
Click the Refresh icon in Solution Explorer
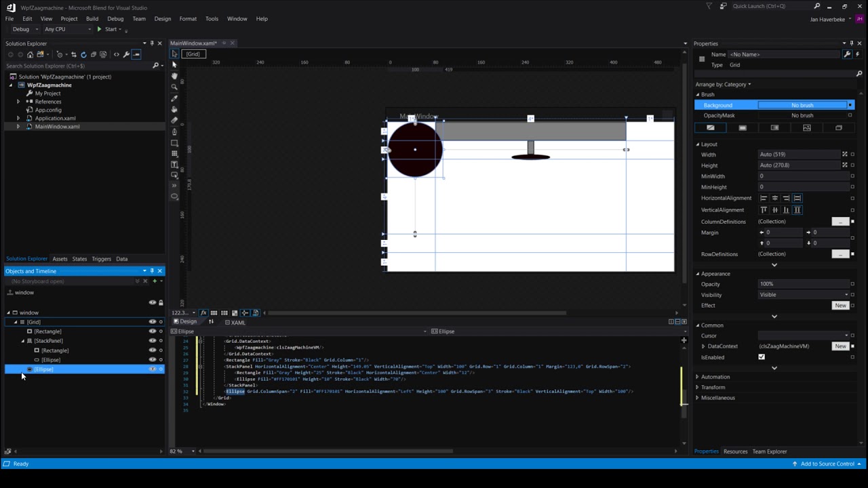pos(83,54)
